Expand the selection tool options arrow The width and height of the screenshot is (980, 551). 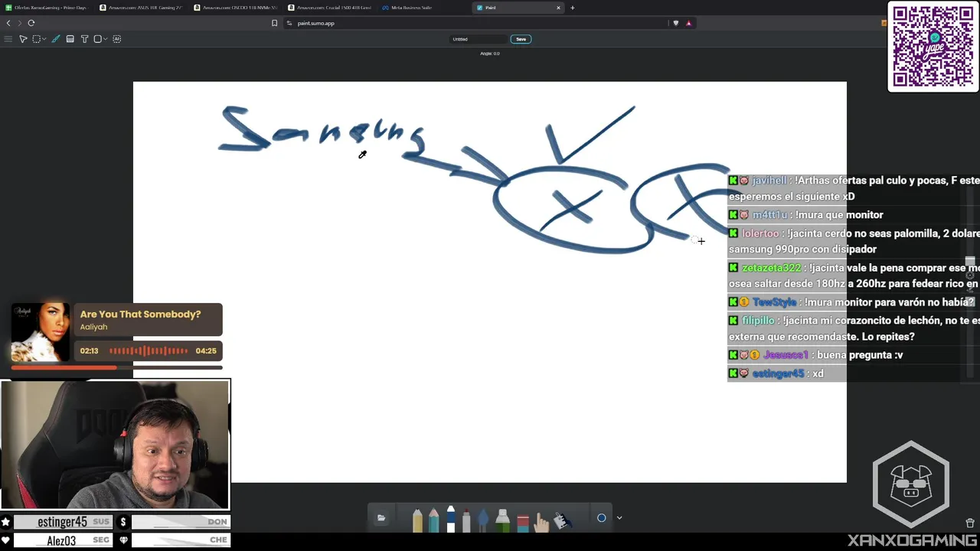coord(44,39)
